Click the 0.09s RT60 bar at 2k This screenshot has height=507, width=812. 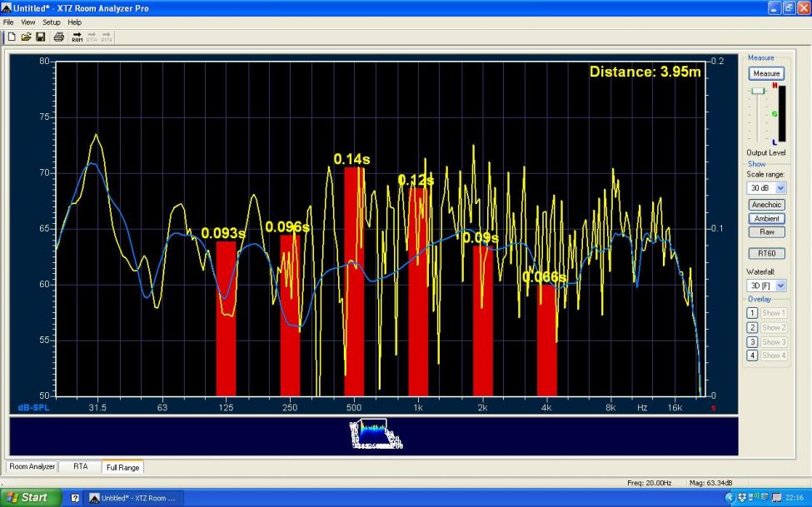coord(483,321)
